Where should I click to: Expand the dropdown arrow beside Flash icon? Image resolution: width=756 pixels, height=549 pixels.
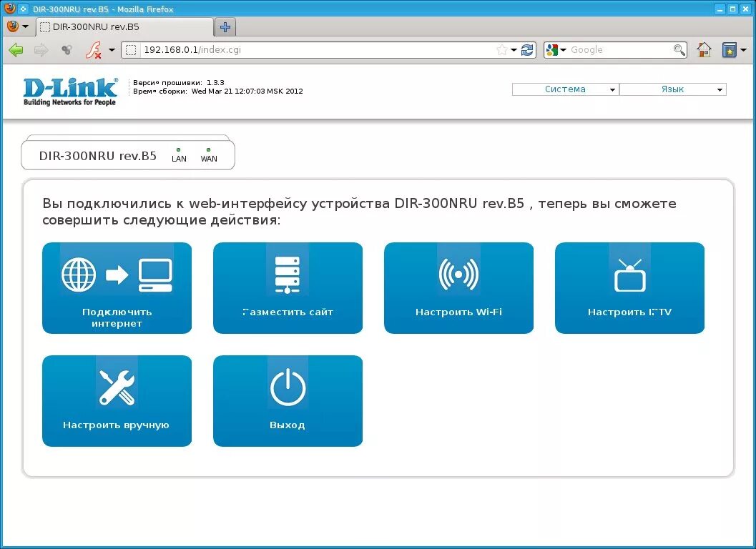tap(112, 49)
